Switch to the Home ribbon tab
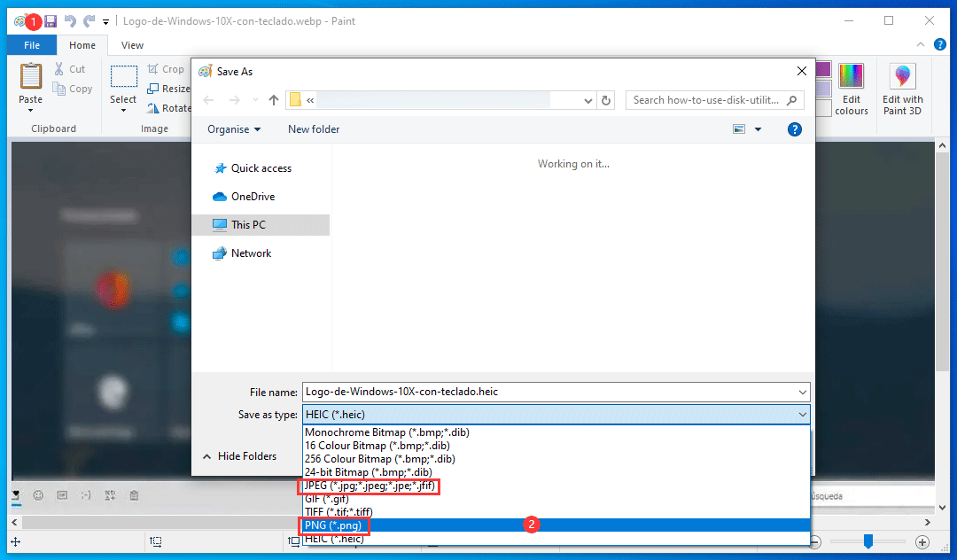The image size is (957, 560). pyautogui.click(x=82, y=45)
